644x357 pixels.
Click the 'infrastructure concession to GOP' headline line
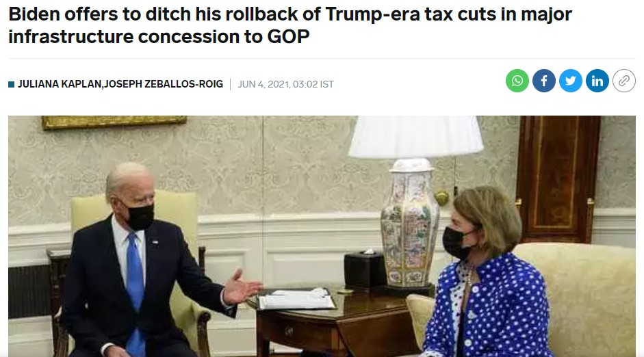(159, 36)
